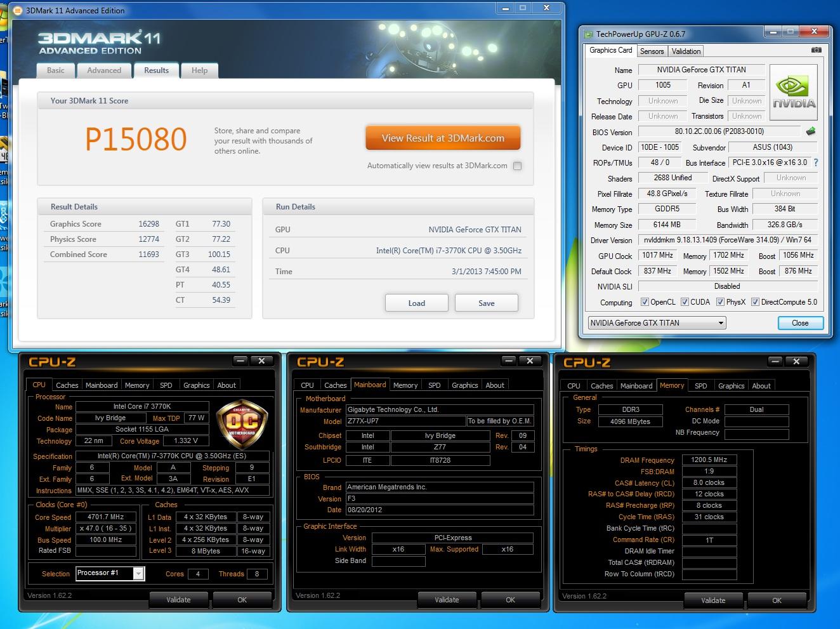Close the CPU-Z Mainboard window with X
The height and width of the screenshot is (629, 840).
coord(530,361)
